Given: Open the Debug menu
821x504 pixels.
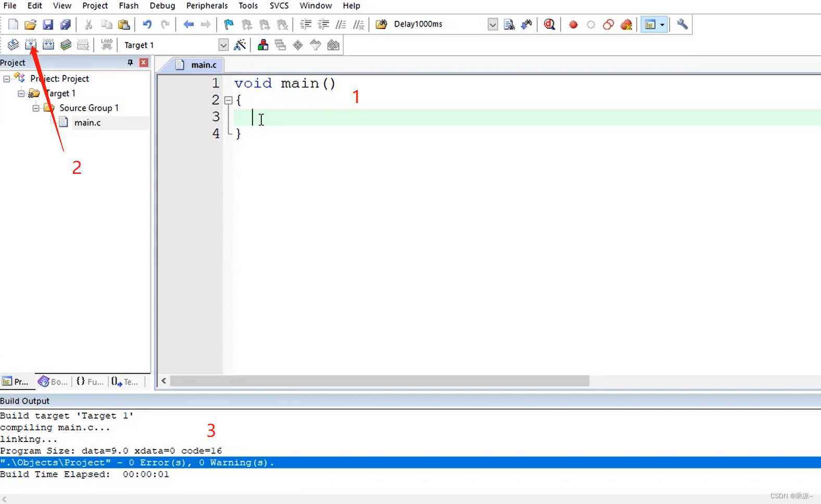Looking at the screenshot, I should [x=162, y=6].
